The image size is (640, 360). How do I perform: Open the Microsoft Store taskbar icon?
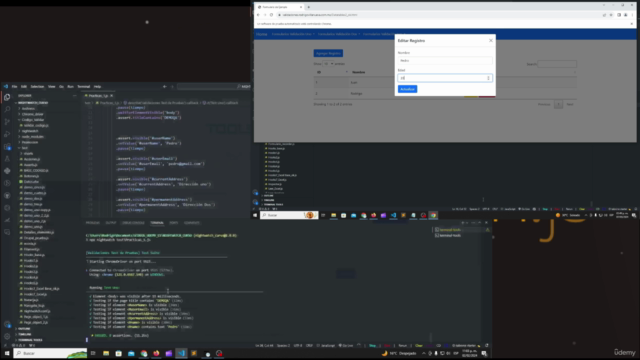coord(118,353)
